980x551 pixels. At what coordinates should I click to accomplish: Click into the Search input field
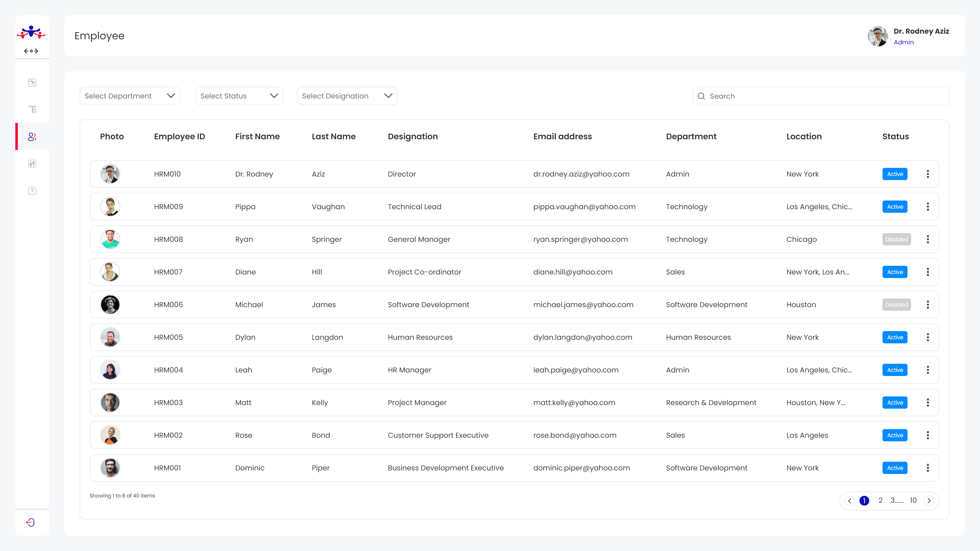[826, 96]
